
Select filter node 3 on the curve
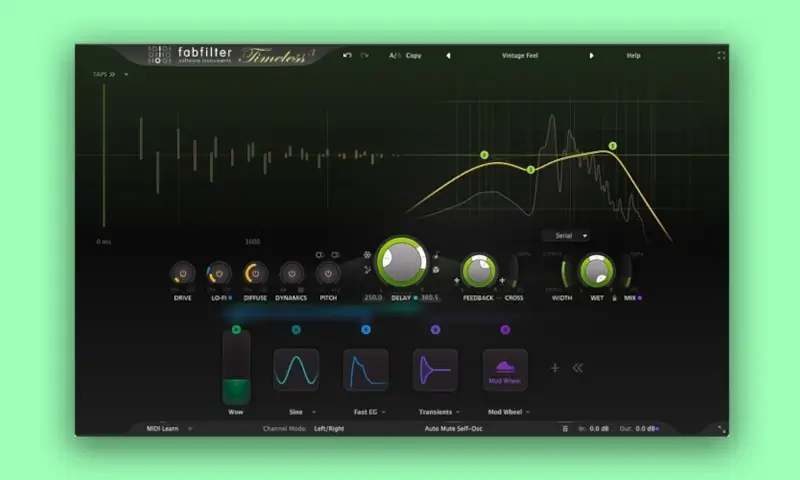531,169
